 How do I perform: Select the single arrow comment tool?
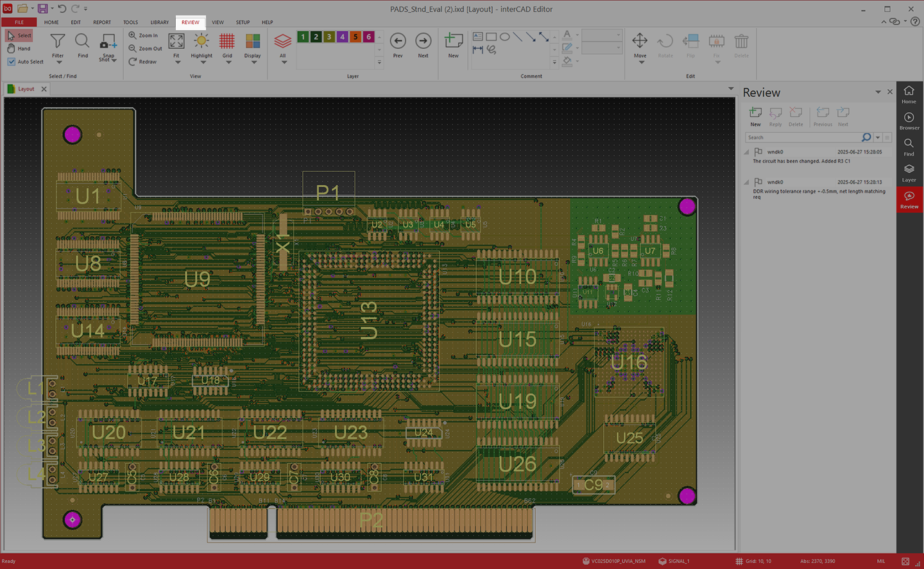pos(531,37)
